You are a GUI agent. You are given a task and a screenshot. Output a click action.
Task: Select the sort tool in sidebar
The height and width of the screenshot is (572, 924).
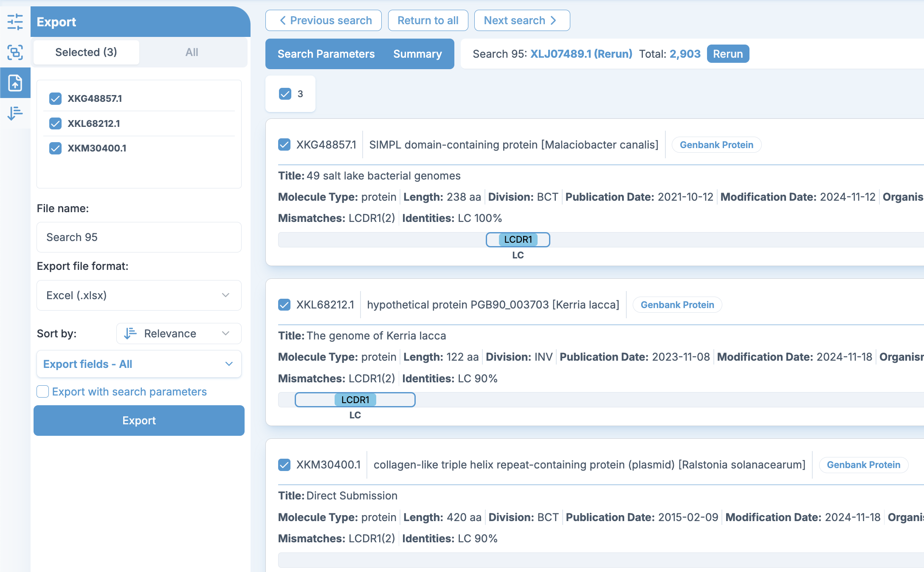pos(16,113)
